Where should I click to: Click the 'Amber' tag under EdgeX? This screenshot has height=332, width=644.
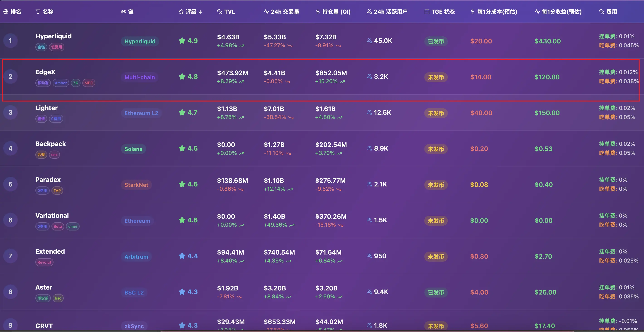[61, 83]
